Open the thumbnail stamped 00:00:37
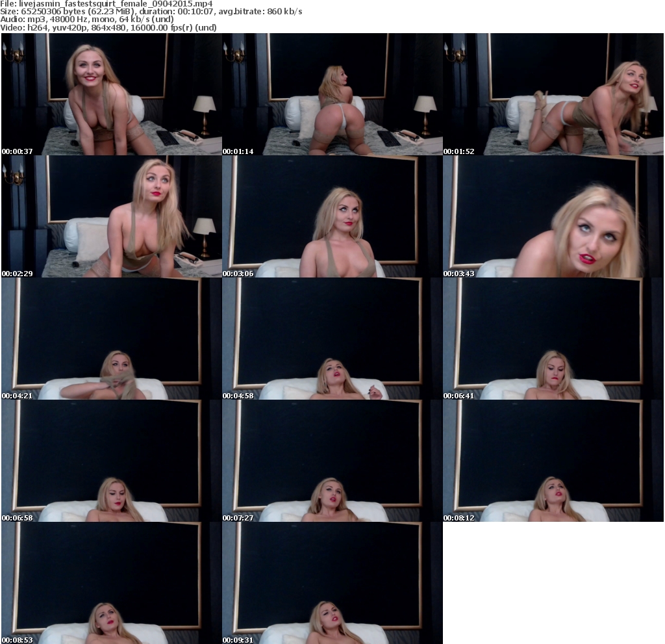This screenshot has height=644, width=665. pyautogui.click(x=112, y=94)
